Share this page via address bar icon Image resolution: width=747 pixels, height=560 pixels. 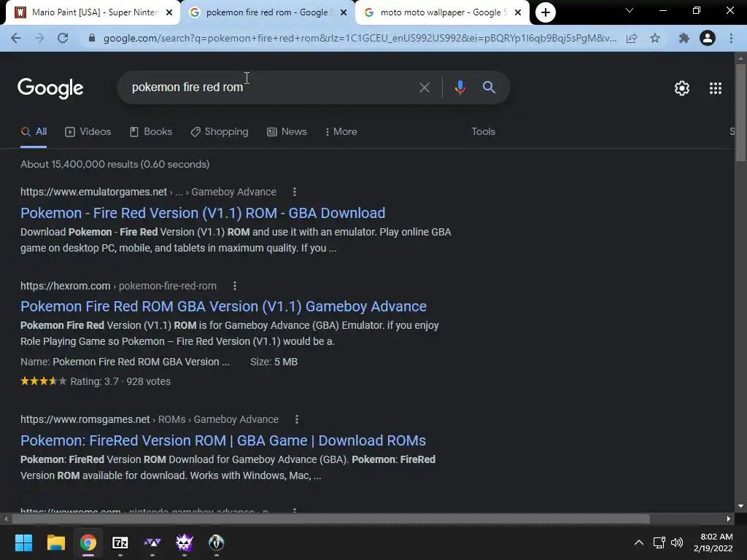click(632, 38)
